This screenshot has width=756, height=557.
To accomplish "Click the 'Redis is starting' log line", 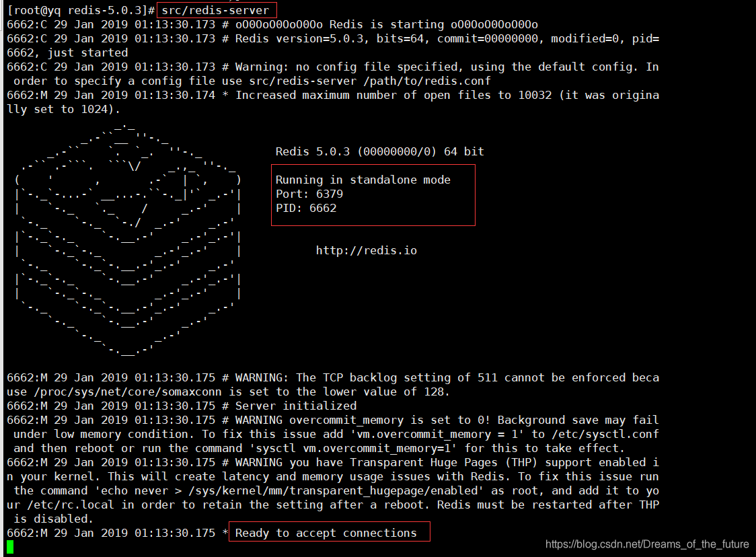I will pos(272,25).
